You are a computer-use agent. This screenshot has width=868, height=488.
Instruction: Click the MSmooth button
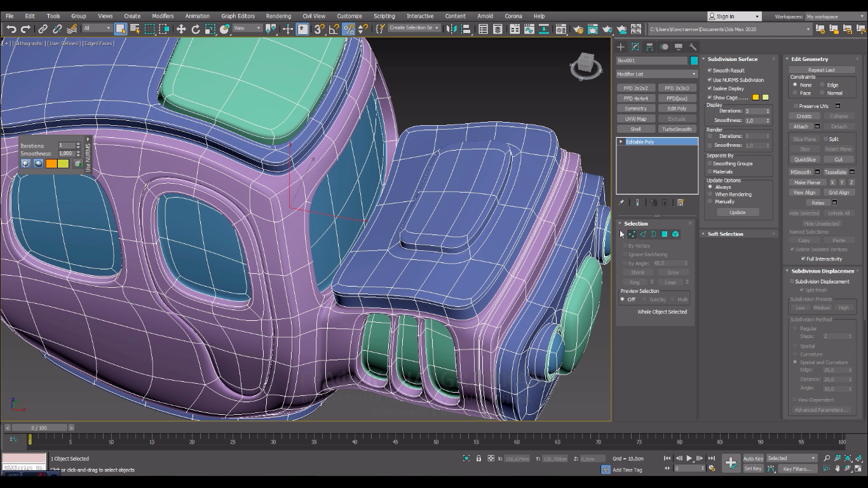801,172
